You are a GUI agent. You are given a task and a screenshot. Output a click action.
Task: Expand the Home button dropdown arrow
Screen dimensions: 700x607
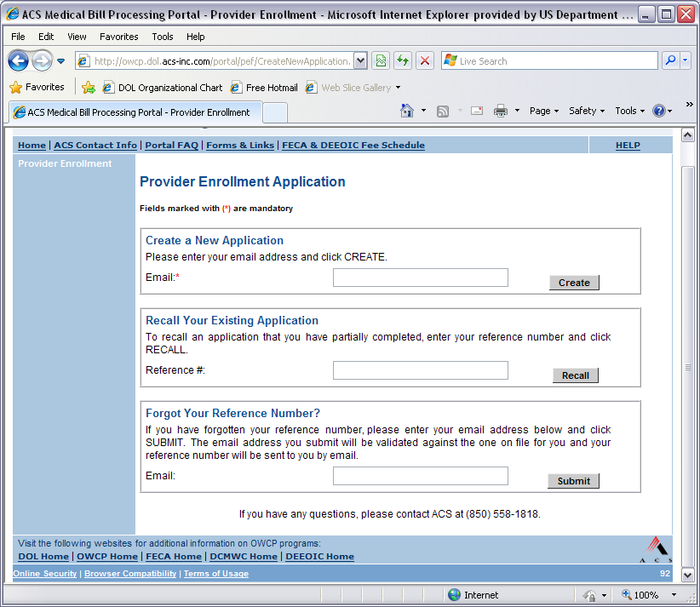(423, 110)
